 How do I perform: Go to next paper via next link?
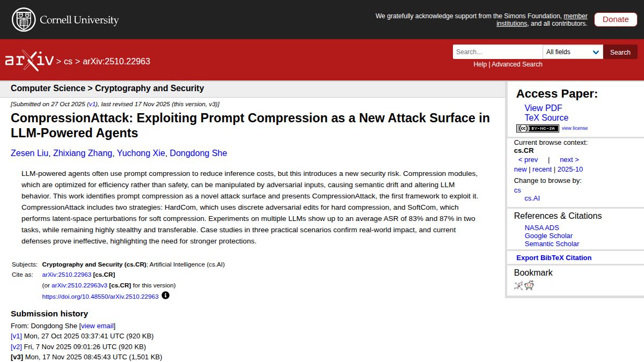click(569, 159)
